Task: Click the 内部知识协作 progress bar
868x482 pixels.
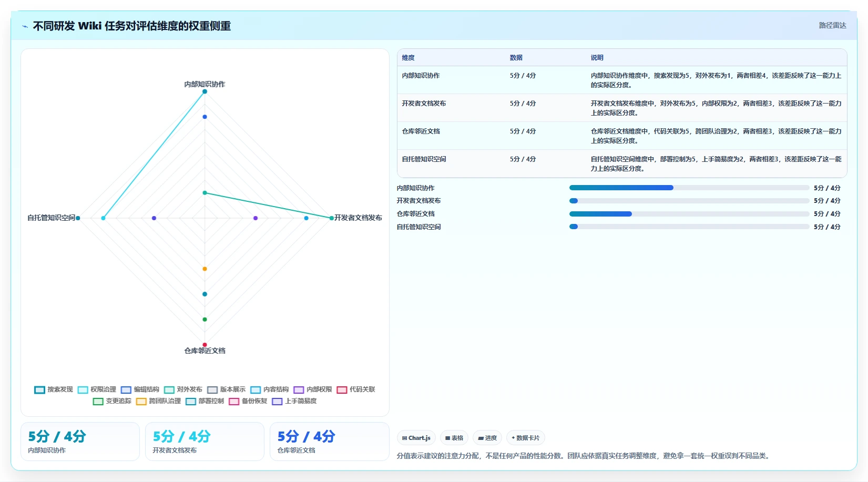Action: click(689, 188)
